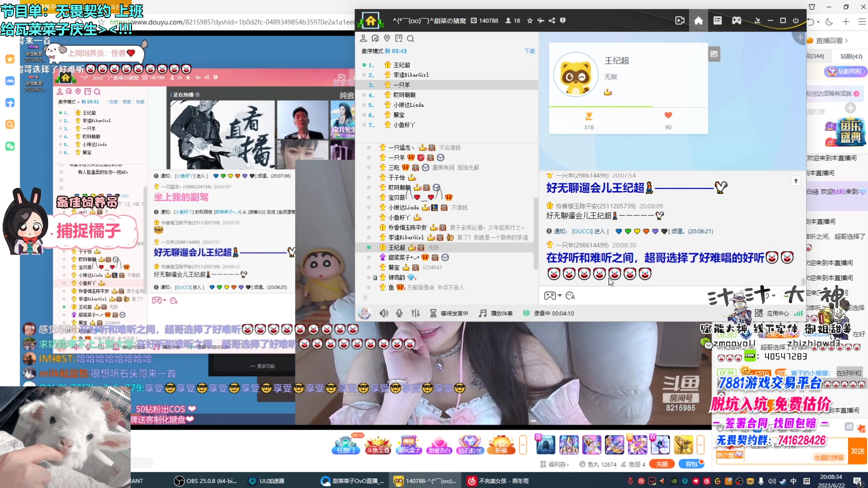
Task: Open 应用中心 app center
Action: 772,314
